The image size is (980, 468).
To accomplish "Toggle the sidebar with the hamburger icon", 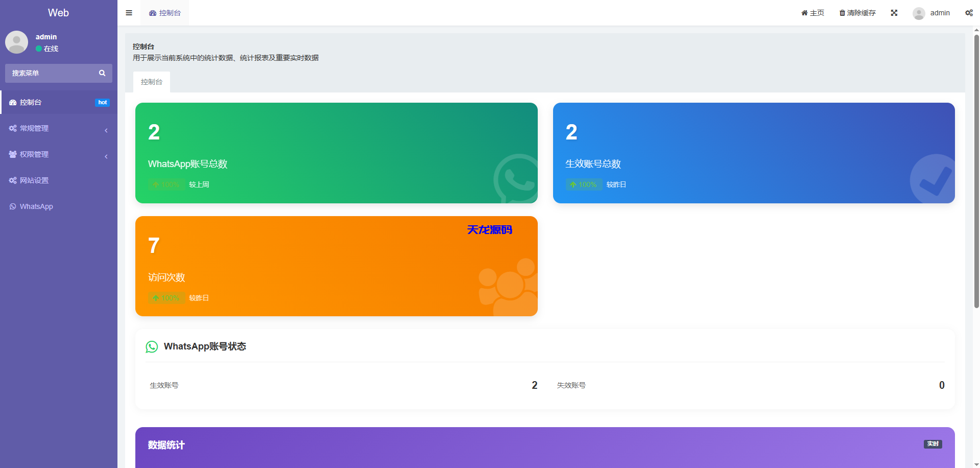I will pyautogui.click(x=129, y=13).
